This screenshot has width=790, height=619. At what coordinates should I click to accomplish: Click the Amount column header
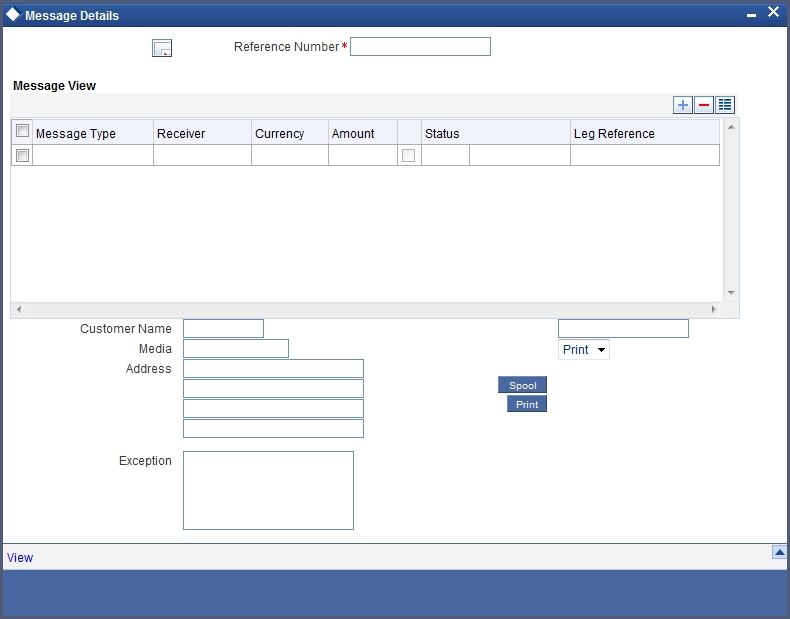pos(363,133)
